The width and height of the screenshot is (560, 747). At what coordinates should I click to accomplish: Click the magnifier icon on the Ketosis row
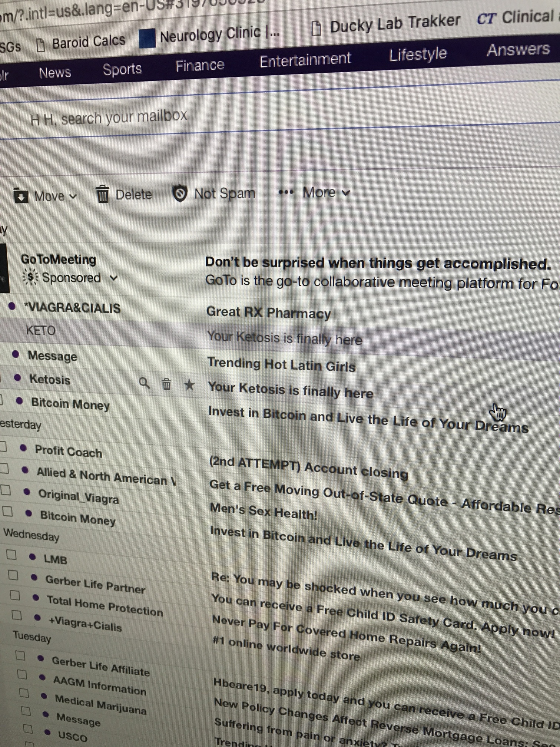click(144, 383)
